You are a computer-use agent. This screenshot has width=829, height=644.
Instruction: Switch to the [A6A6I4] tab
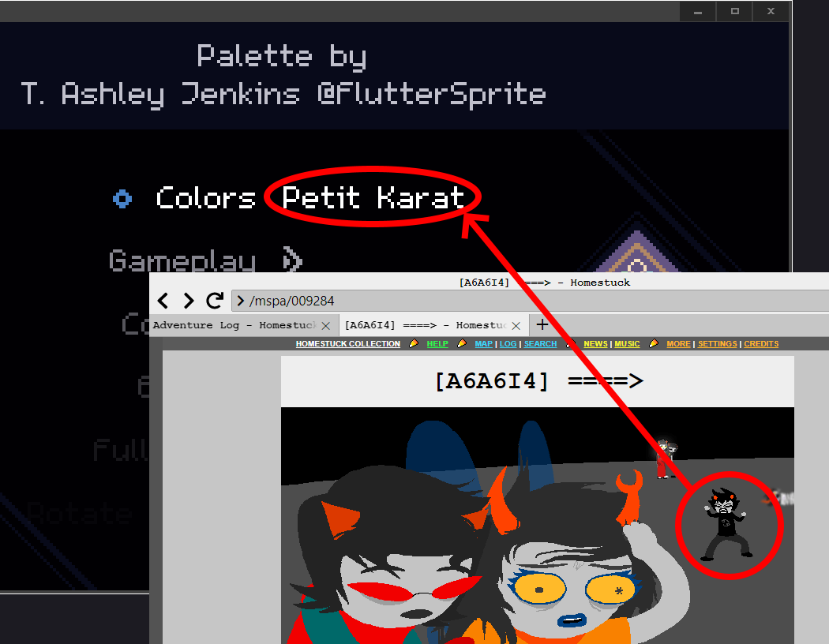click(425, 325)
